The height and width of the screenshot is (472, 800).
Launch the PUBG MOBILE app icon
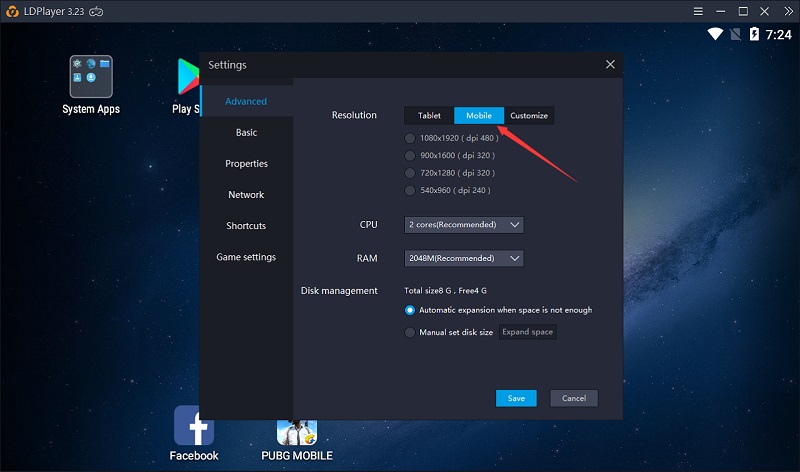(x=297, y=432)
